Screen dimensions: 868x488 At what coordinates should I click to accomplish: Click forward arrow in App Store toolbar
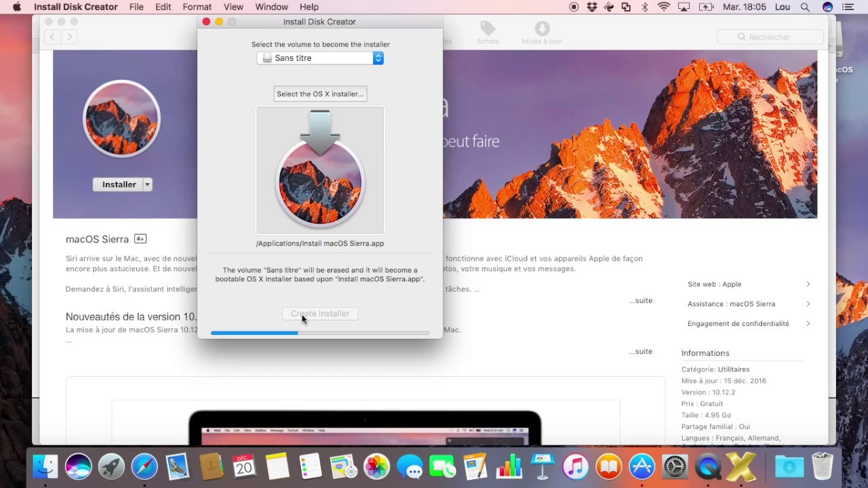coord(69,37)
